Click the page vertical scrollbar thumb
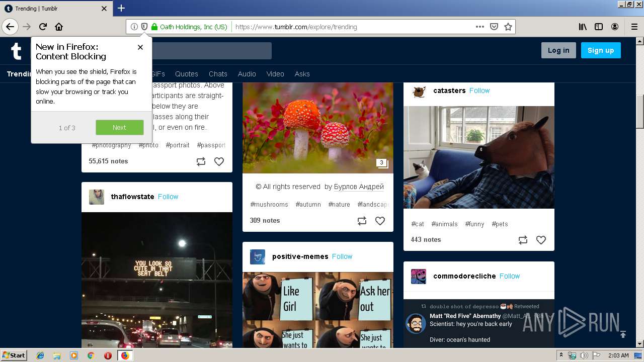 640,112
